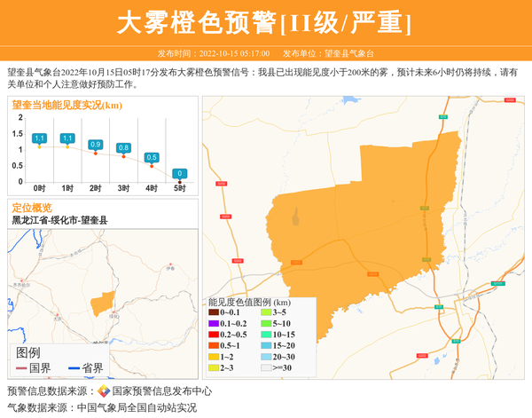
Task: Click the red 国界 line legend symbol
Action: click(20, 368)
